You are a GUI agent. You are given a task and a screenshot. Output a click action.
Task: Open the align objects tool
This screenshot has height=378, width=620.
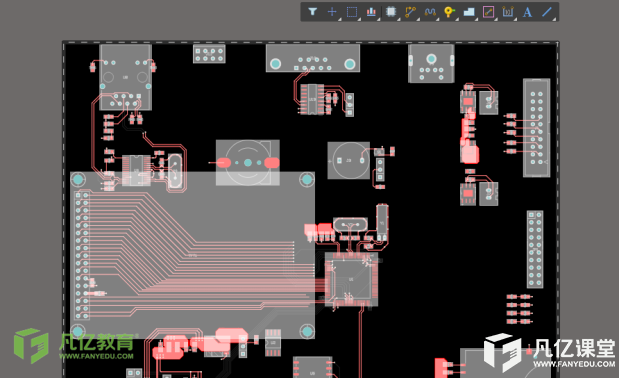(371, 12)
